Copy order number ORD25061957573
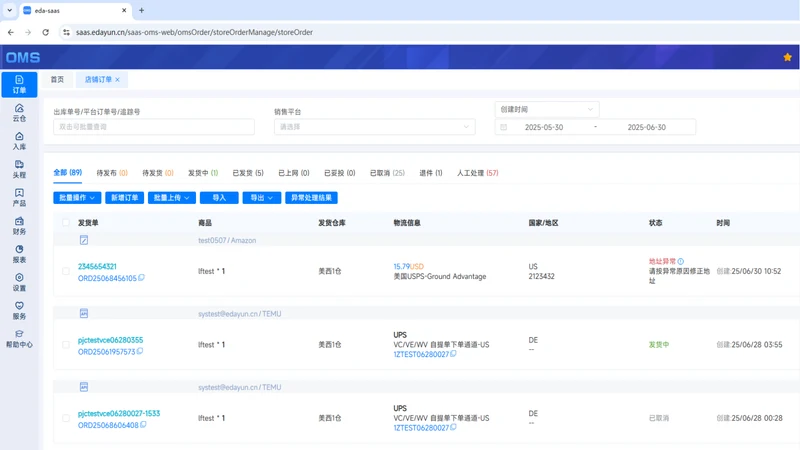 140,351
